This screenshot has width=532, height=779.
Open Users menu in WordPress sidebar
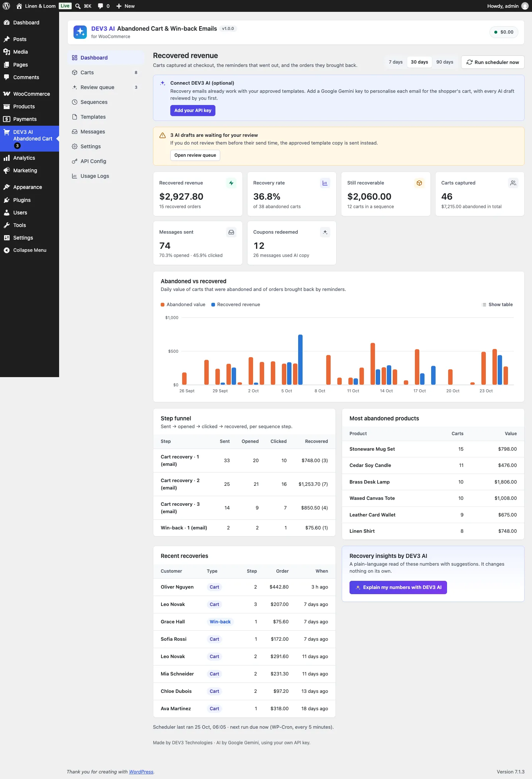30,213
